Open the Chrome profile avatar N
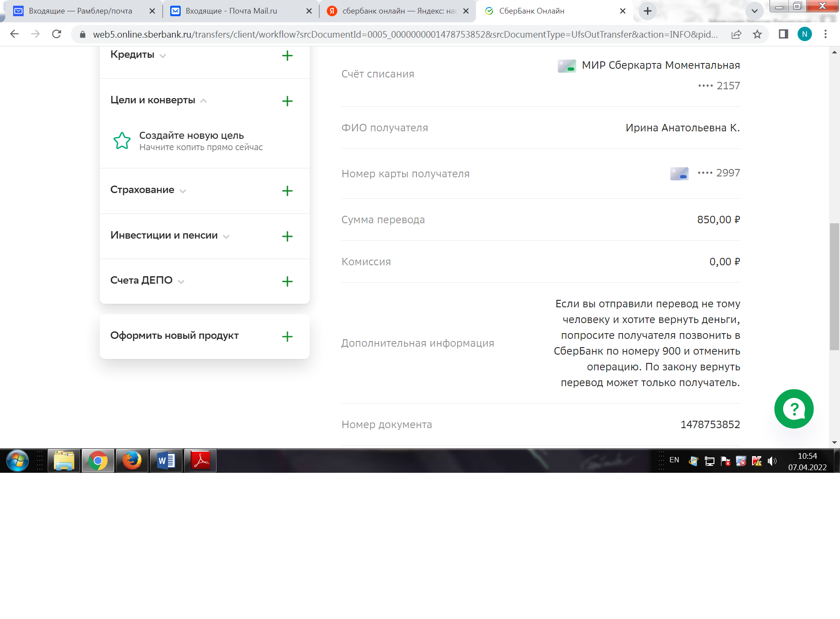Screen dimensions: 840x619 pos(805,34)
